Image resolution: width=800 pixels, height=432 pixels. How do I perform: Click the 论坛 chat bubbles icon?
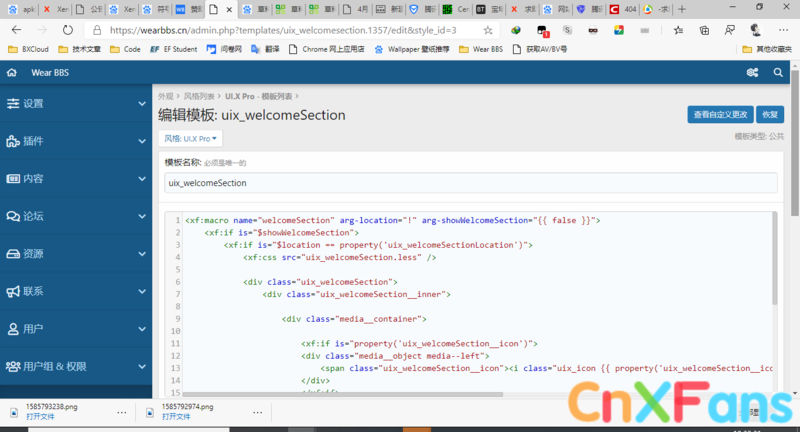pos(14,216)
